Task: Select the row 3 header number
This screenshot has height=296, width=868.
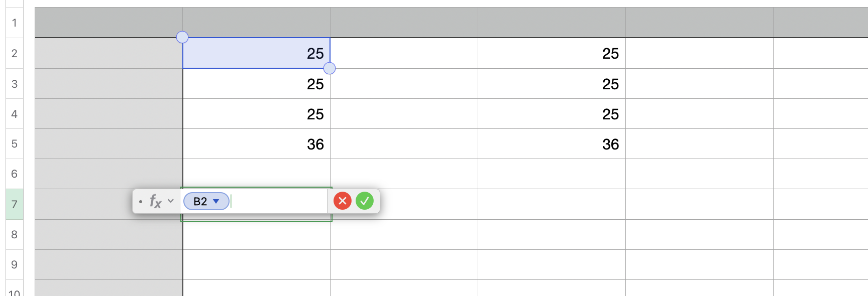Action: point(15,84)
